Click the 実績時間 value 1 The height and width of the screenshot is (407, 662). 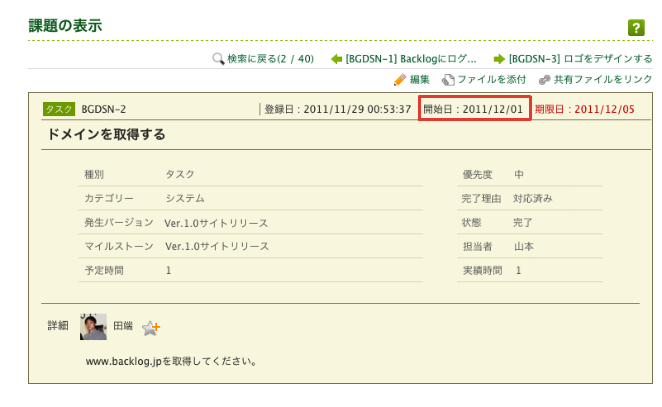point(518,271)
